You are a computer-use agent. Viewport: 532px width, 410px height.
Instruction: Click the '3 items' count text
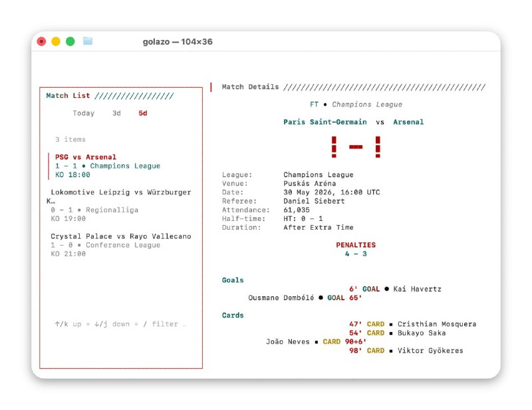(70, 139)
